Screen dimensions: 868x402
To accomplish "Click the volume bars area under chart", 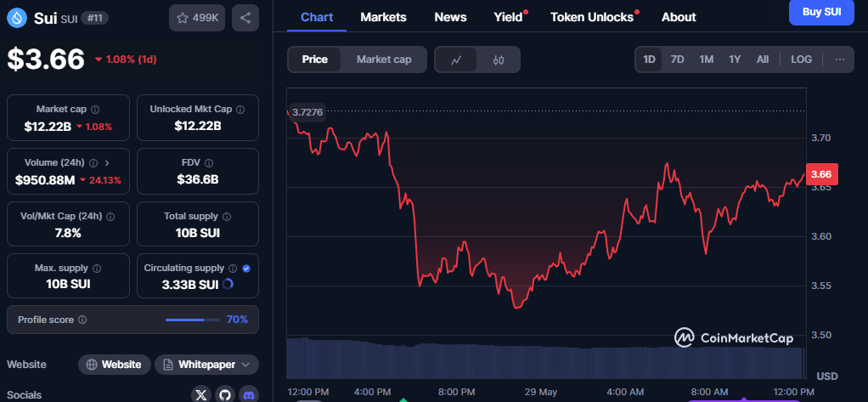I will (545, 358).
